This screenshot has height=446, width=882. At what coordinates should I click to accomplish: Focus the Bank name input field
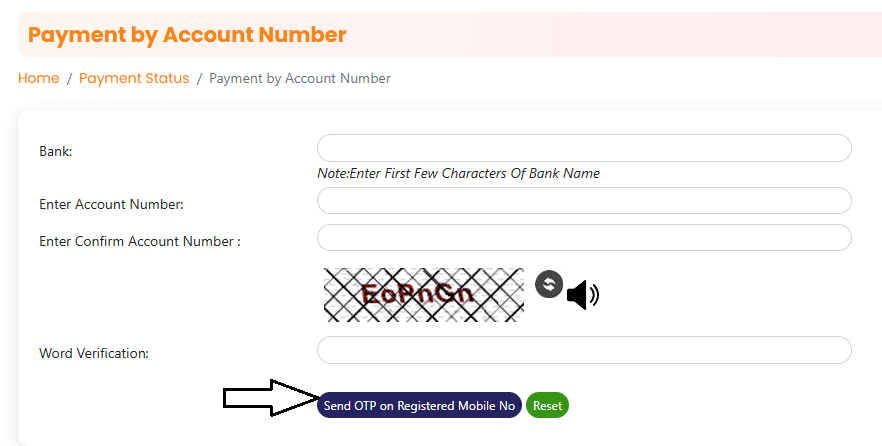(584, 148)
